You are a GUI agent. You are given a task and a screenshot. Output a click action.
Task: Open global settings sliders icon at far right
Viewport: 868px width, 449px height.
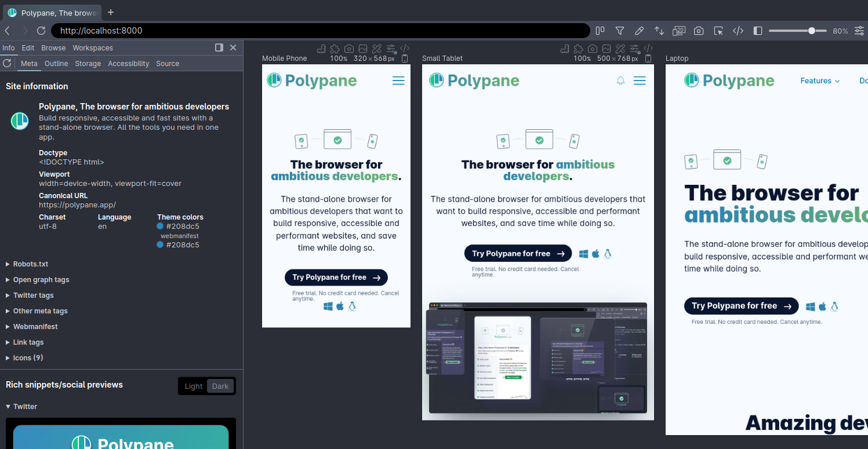pos(859,31)
